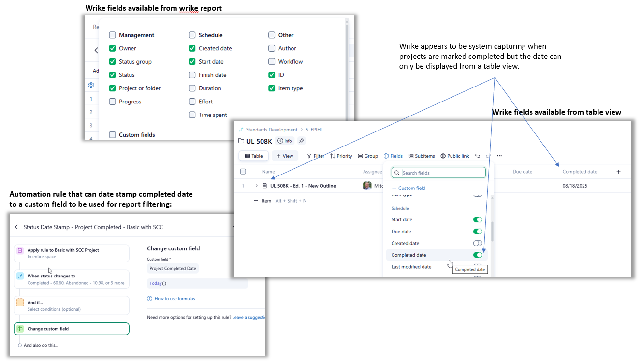Check the Duration checkbox
This screenshot has width=642, height=364.
point(192,88)
